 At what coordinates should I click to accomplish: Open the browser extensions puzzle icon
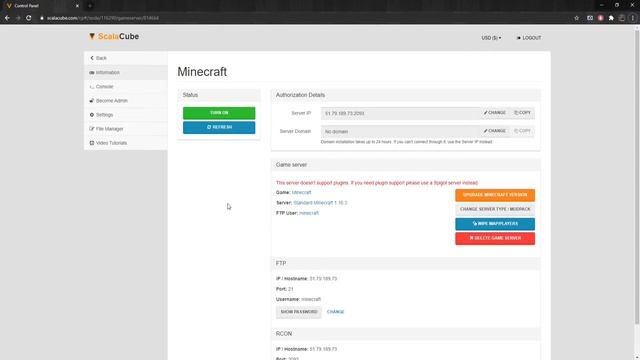[611, 18]
